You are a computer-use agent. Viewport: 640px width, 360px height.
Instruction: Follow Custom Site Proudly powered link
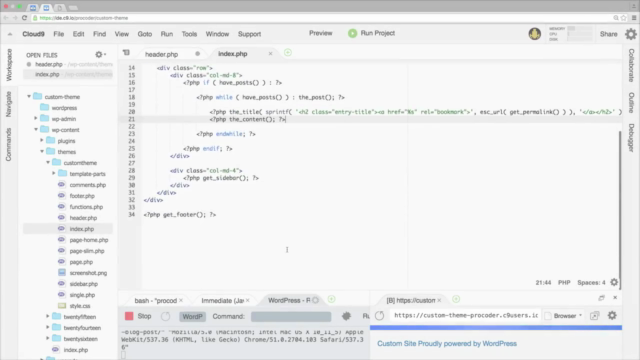pyautogui.click(x=447, y=344)
